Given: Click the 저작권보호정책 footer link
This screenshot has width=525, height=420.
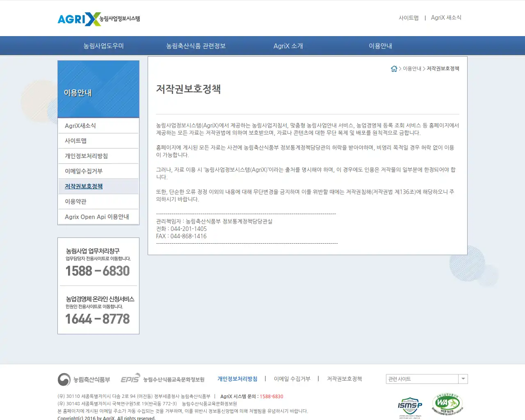Looking at the screenshot, I should pos(345,379).
